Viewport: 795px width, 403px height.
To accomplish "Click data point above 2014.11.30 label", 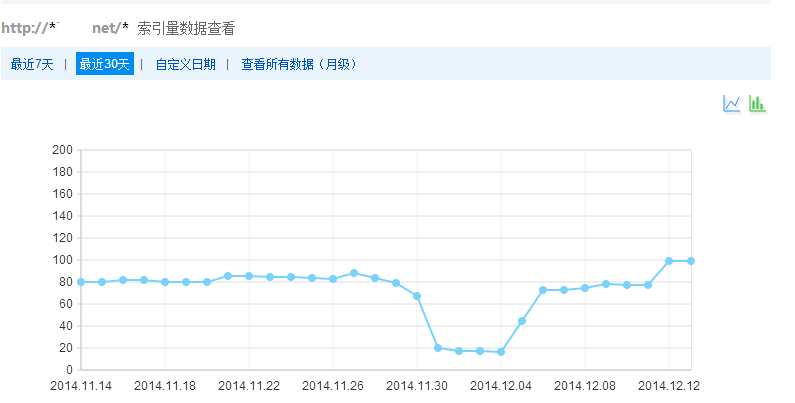I will [417, 296].
